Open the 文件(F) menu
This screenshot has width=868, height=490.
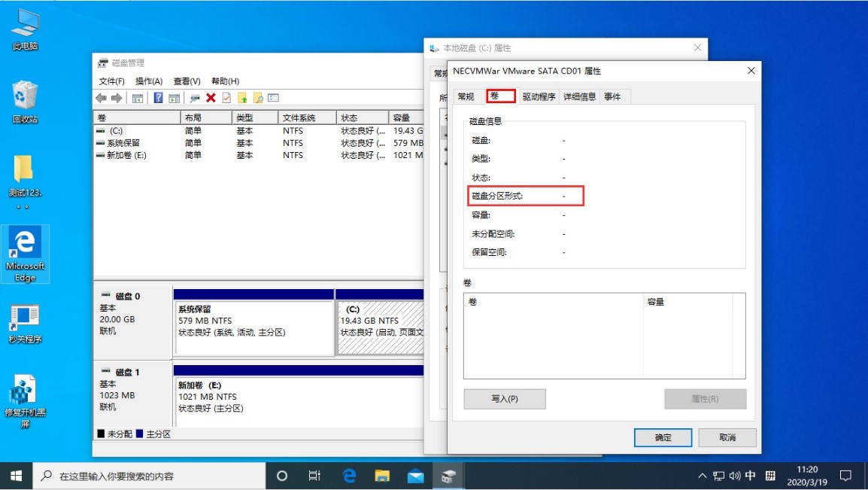(x=112, y=81)
